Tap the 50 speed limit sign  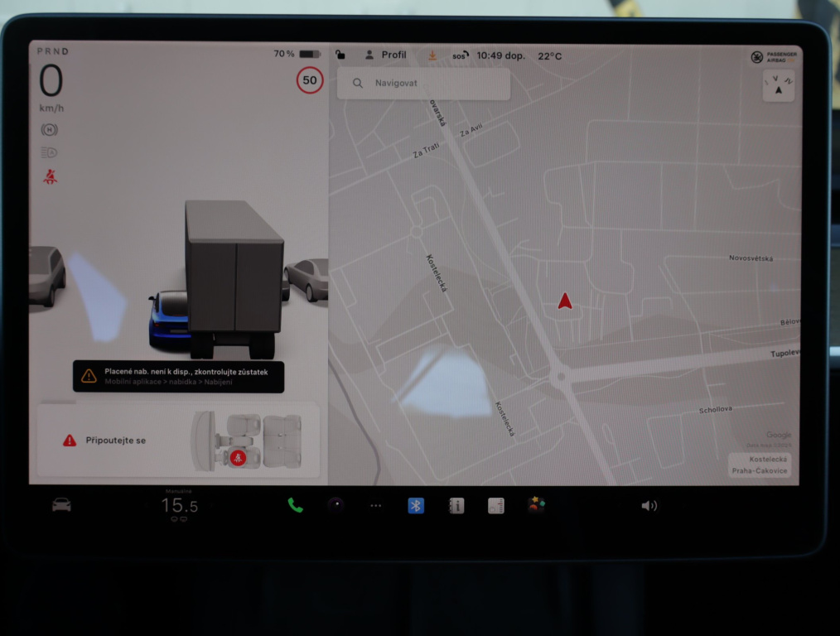pyautogui.click(x=310, y=80)
